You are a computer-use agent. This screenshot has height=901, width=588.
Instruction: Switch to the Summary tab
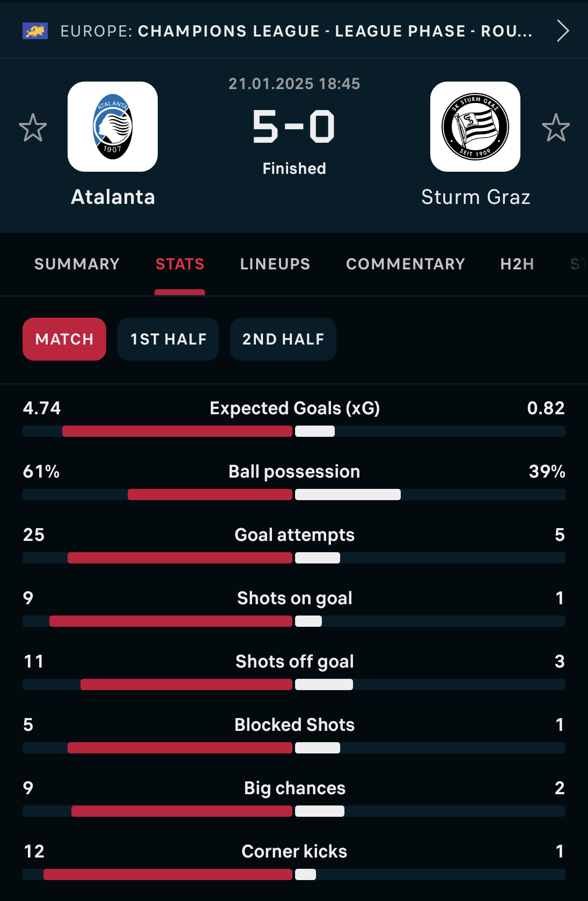tap(77, 264)
